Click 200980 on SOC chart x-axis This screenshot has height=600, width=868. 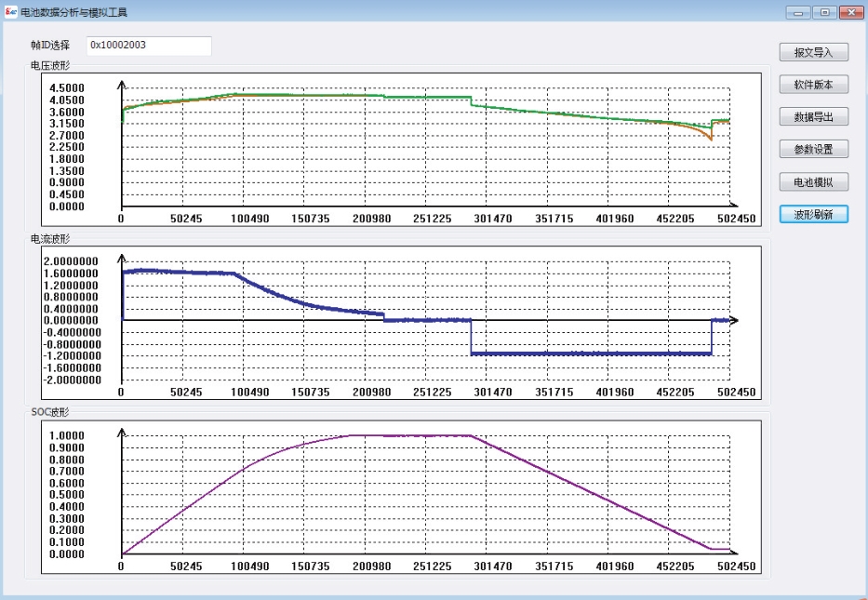372,567
